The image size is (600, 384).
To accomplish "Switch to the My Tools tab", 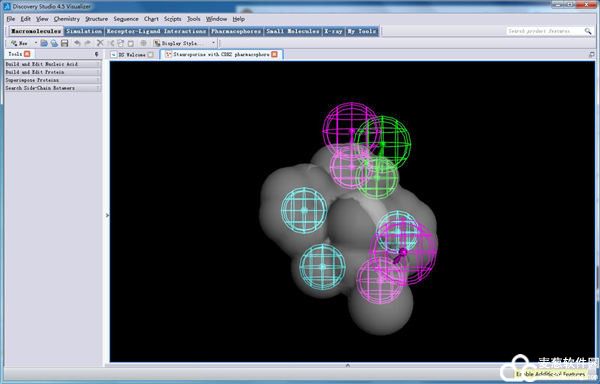I will (x=362, y=31).
